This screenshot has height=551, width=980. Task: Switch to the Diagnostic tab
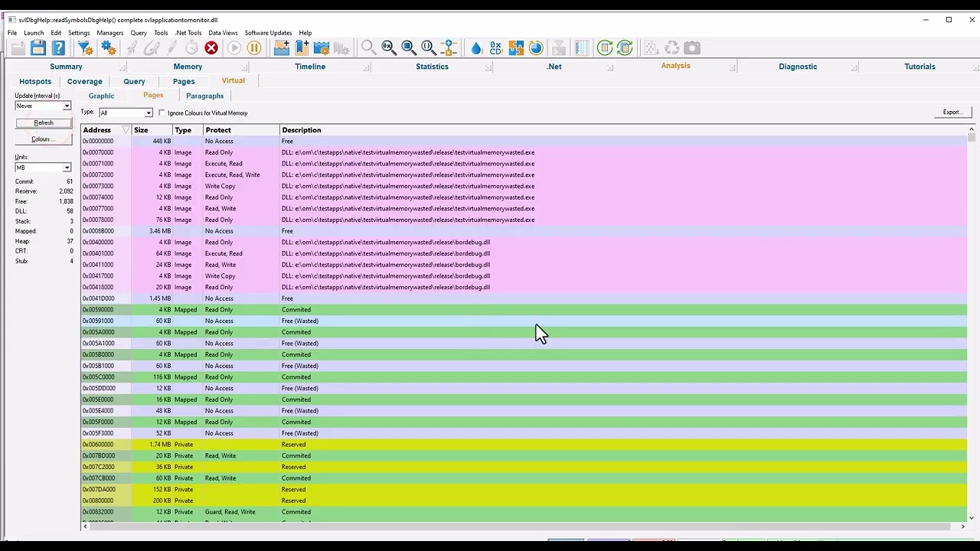pos(798,67)
